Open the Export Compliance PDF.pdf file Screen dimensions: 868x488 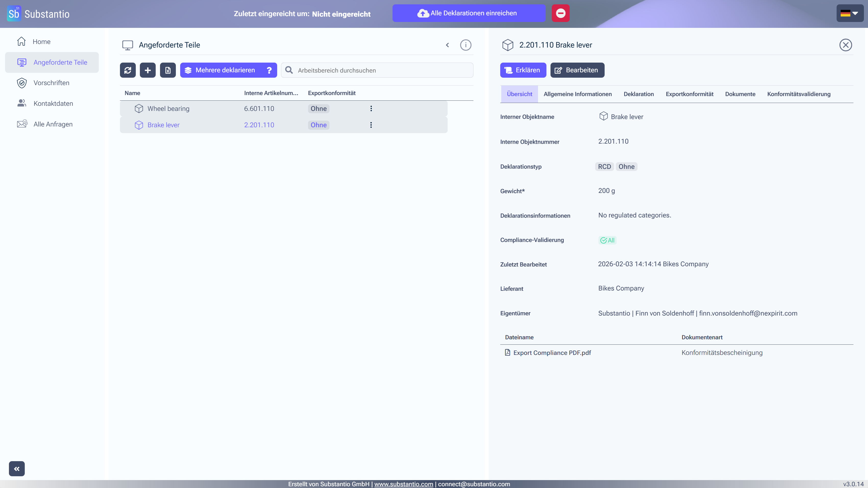click(x=552, y=353)
